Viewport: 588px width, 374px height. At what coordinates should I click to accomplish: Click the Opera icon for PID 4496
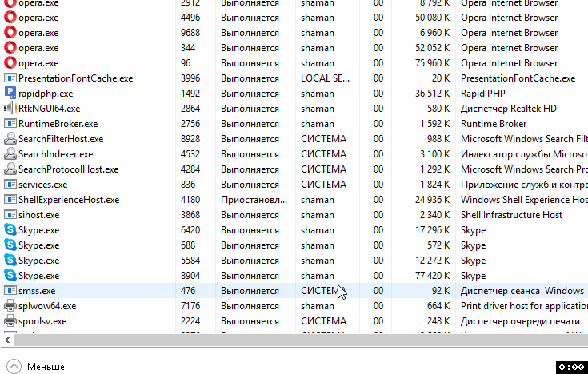click(x=10, y=18)
